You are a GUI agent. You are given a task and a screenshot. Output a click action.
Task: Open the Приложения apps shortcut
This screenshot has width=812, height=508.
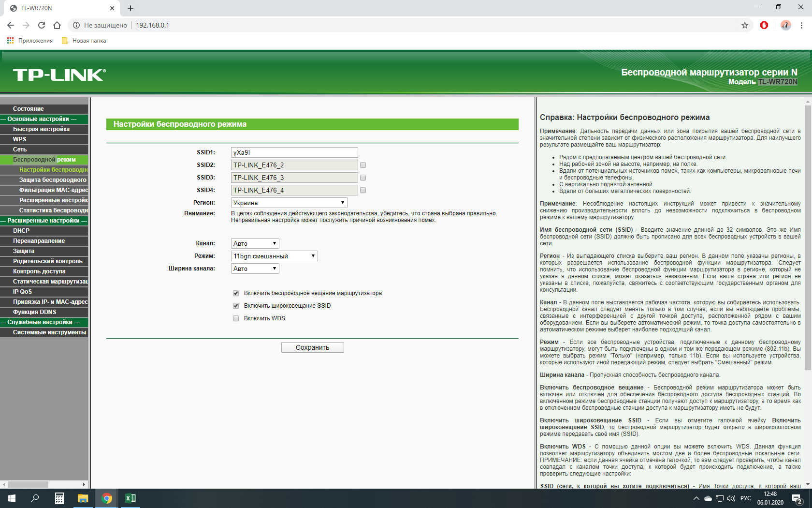[30, 41]
